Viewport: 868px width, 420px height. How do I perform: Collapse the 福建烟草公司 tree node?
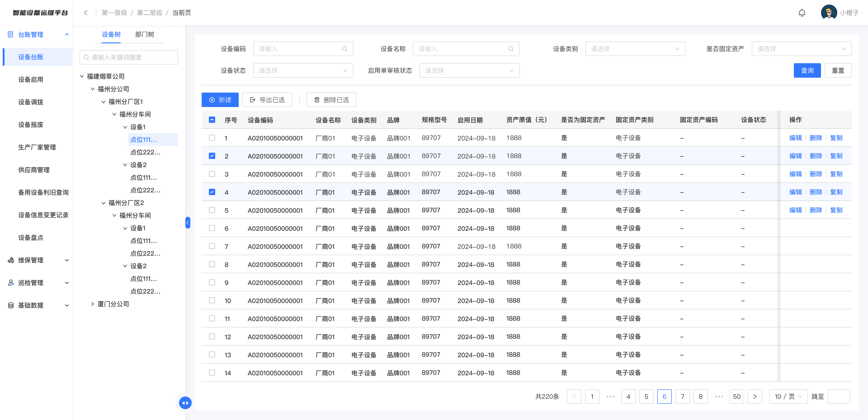pos(82,76)
